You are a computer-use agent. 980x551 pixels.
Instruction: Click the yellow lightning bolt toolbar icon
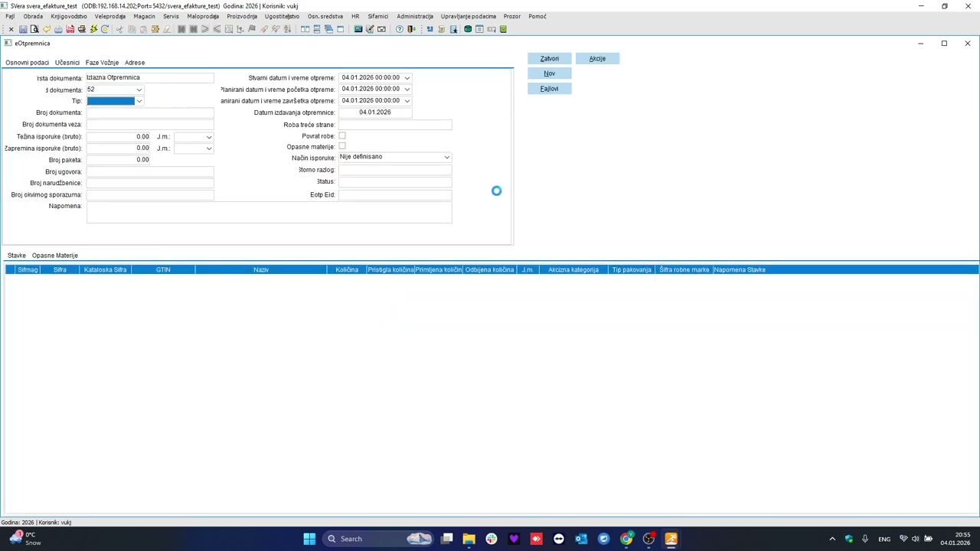93,29
